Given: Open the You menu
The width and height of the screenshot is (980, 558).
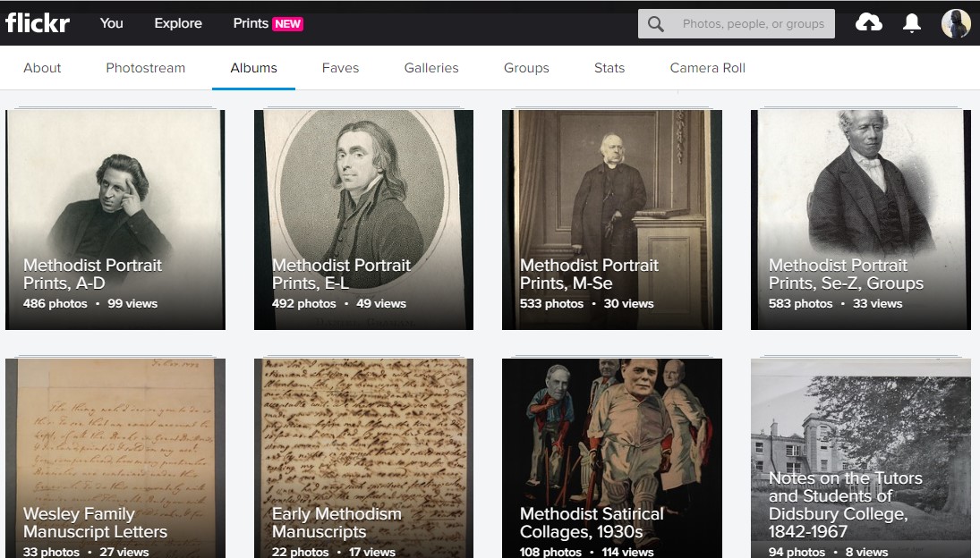Looking at the screenshot, I should 111,24.
